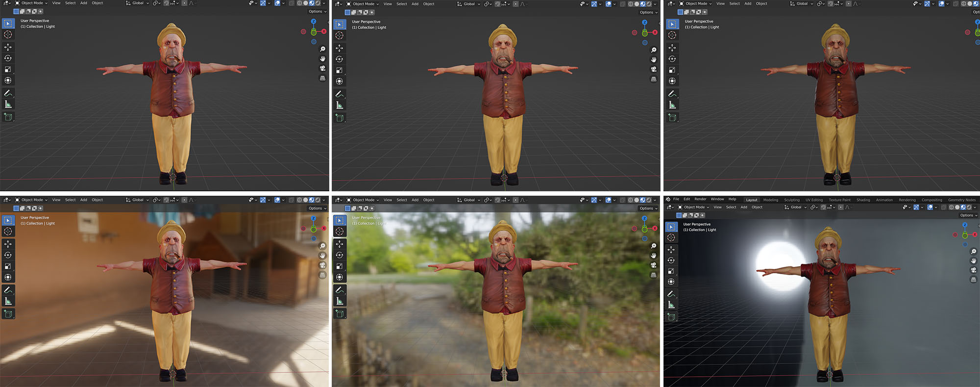Click the red X axis on bottom-right gizmo
Screen dimensions: 980x387
(x=975, y=234)
